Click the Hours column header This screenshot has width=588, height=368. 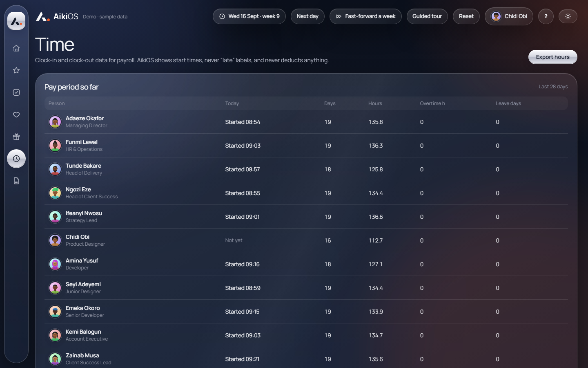coord(375,103)
